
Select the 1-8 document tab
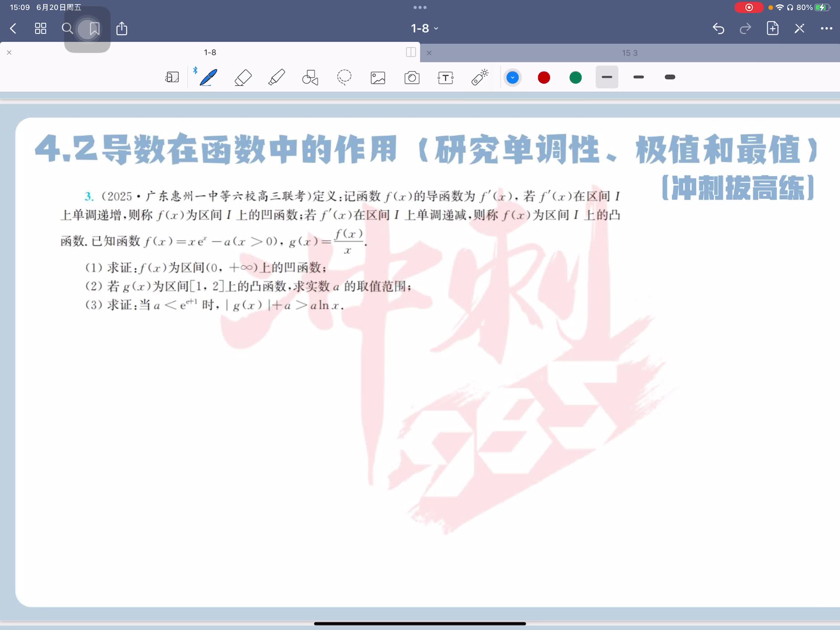coord(210,52)
